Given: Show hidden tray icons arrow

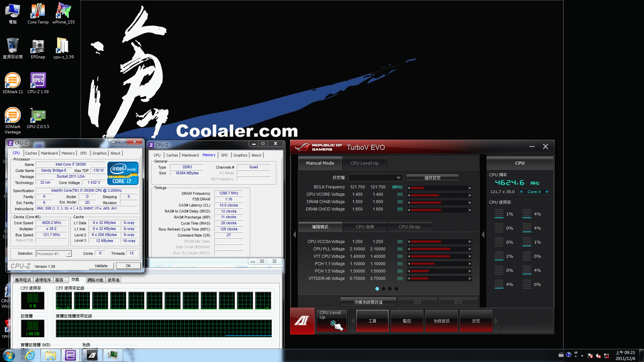Looking at the screenshot, I should 582,355.
